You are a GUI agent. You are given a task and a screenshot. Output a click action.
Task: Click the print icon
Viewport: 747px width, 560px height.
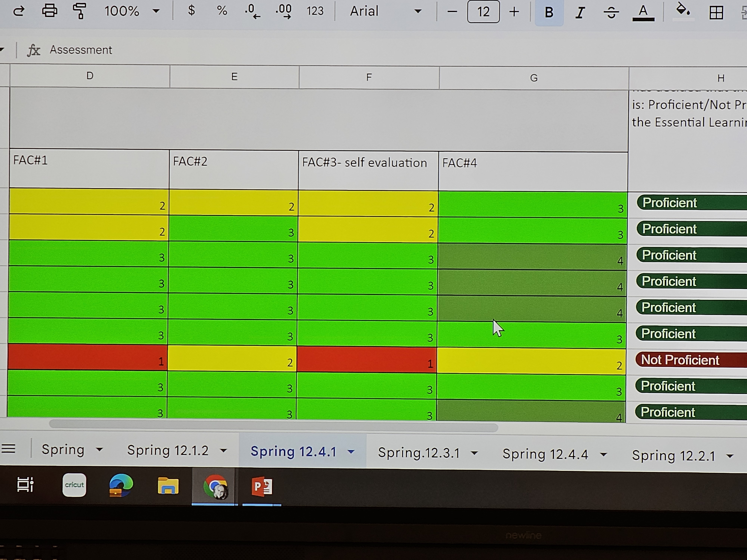click(x=49, y=11)
